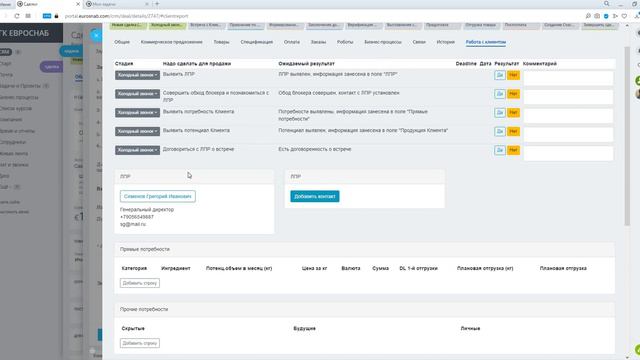This screenshot has height=360, width=640.
Task: Set Нет for "Выявить потенциал Клиента" row
Action: coord(513,131)
